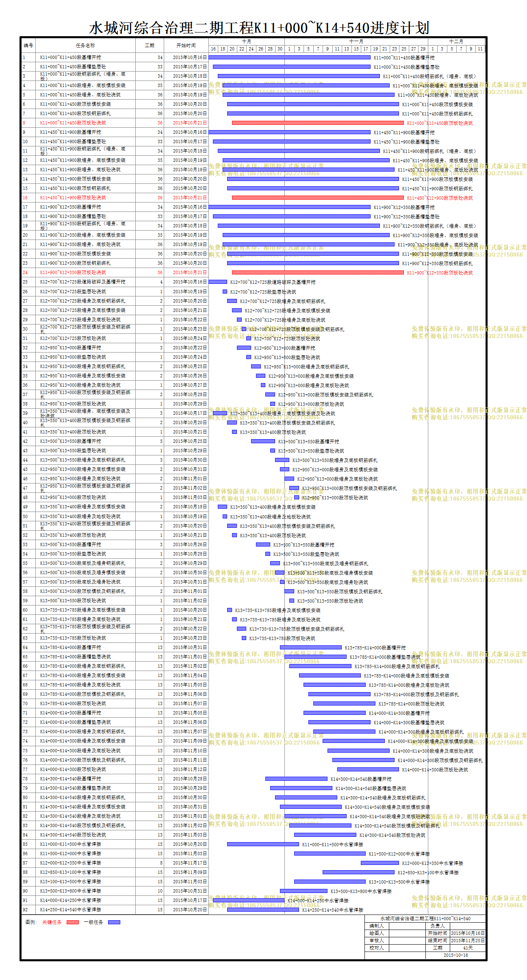
Task: Click the blue Gantt bar of task 1
Action: click(x=290, y=57)
